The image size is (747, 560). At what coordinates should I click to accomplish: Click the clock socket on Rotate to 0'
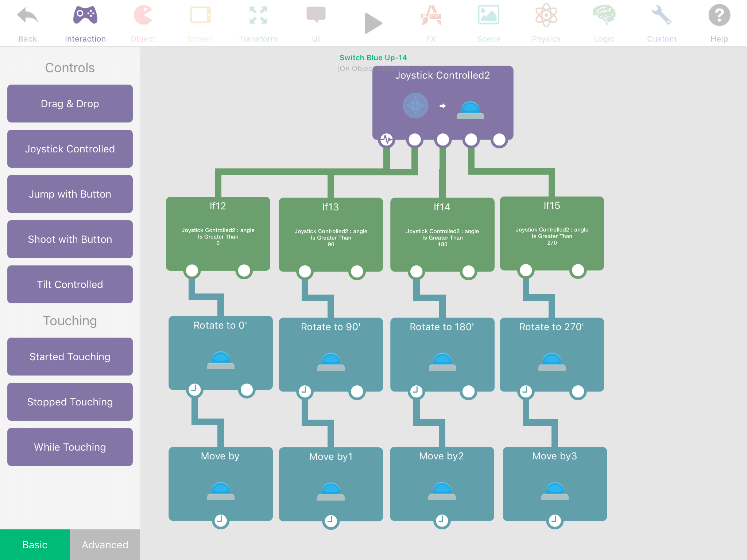[194, 389]
